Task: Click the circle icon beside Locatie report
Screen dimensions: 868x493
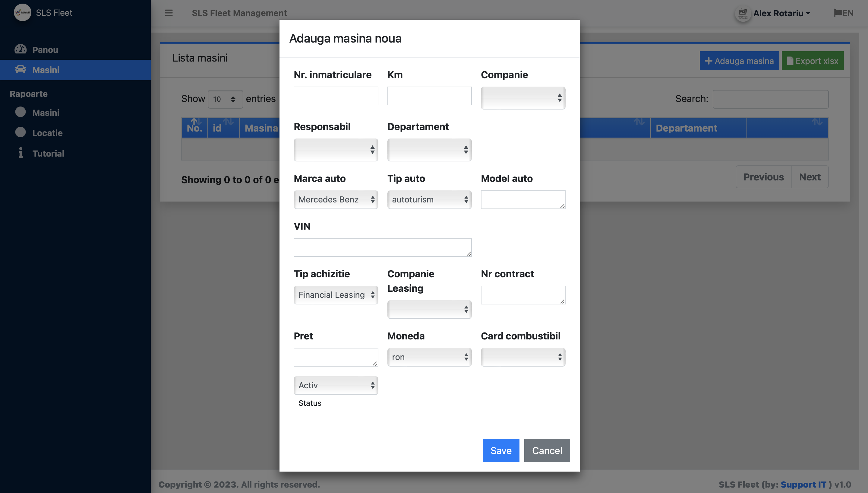Action: (x=20, y=132)
